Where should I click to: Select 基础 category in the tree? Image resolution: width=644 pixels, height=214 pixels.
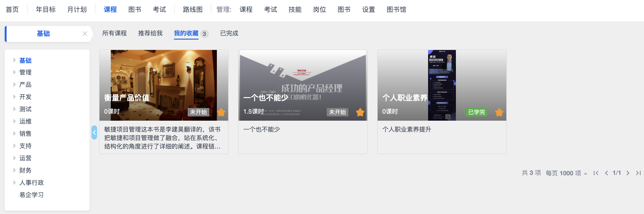coord(25,61)
